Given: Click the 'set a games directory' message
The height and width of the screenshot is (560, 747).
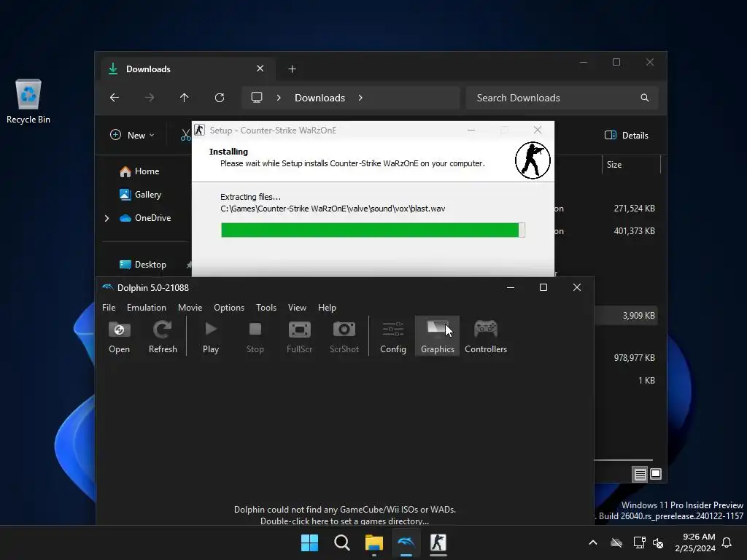Looking at the screenshot, I should [344, 521].
